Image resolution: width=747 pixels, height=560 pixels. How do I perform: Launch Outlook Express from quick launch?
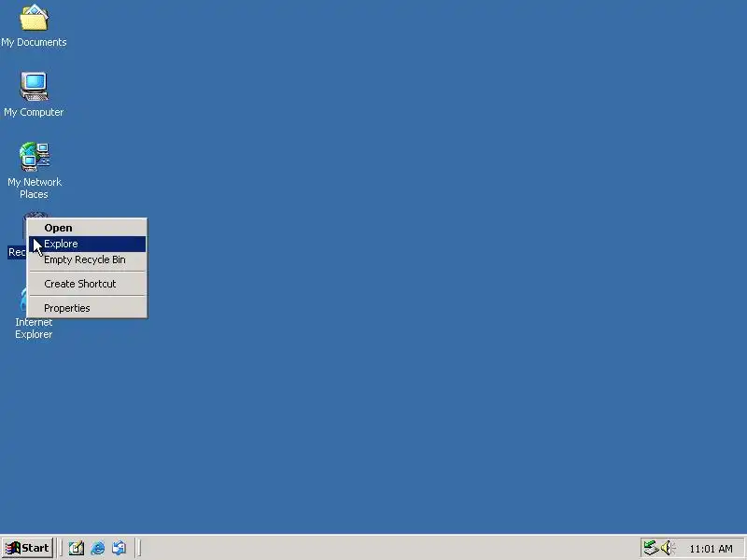pos(120,549)
